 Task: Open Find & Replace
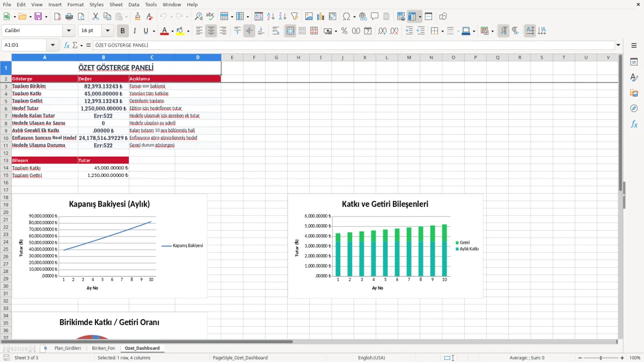pyautogui.click(x=199, y=17)
